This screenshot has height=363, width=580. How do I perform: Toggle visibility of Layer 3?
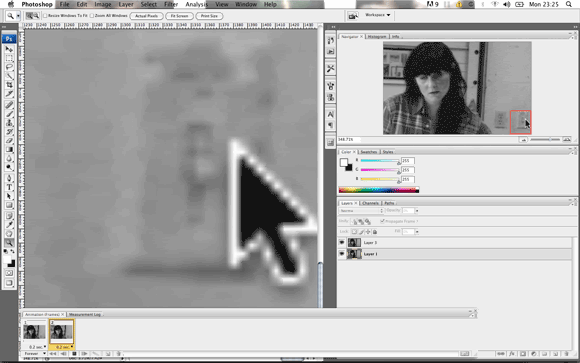coord(342,243)
